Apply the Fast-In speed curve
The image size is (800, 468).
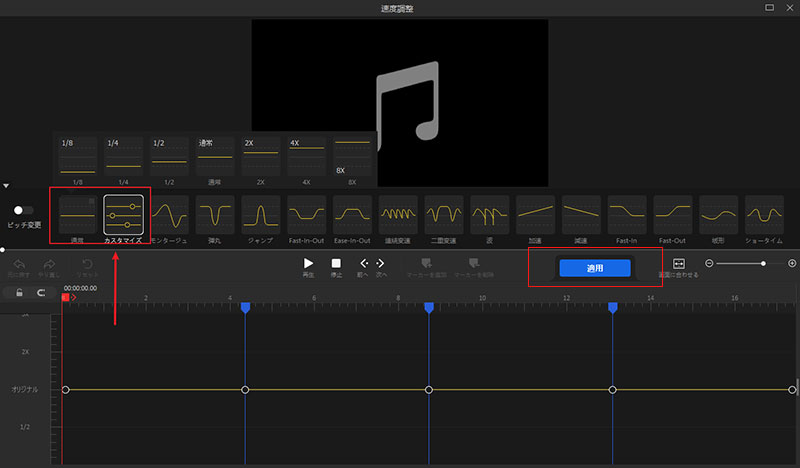tap(627, 215)
